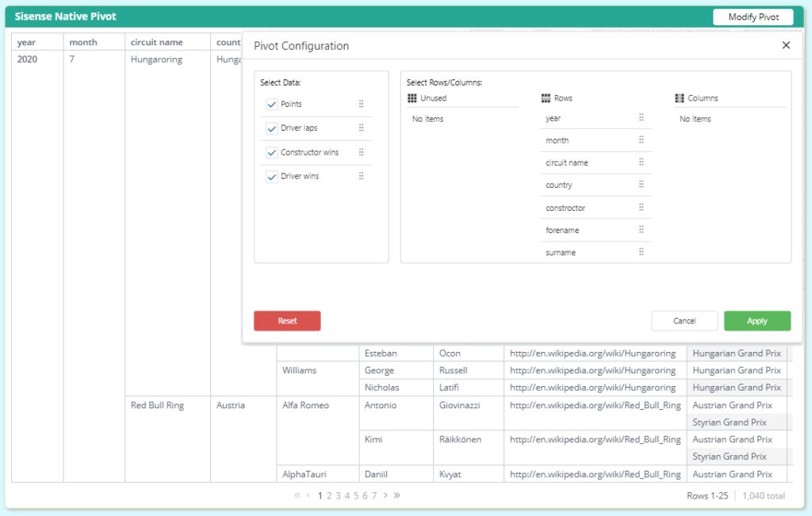Screen dimensions: 812x516
Task: Disable the Driver wins checkbox
Action: (x=272, y=177)
